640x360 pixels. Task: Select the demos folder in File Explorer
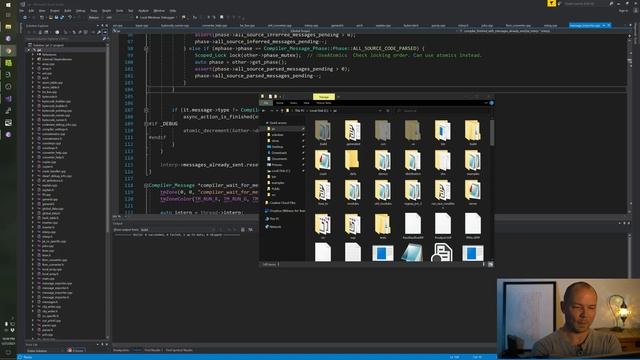pyautogui.click(x=382, y=162)
